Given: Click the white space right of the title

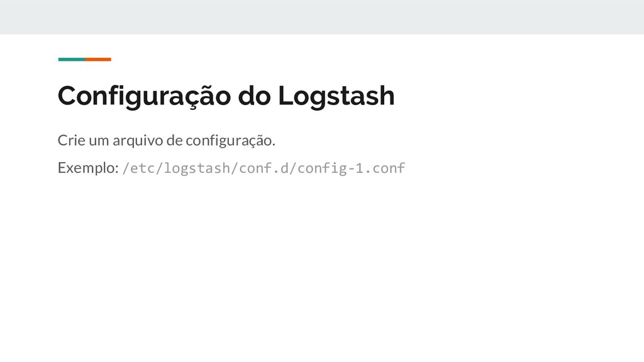Looking at the screenshot, I should coord(513,96).
